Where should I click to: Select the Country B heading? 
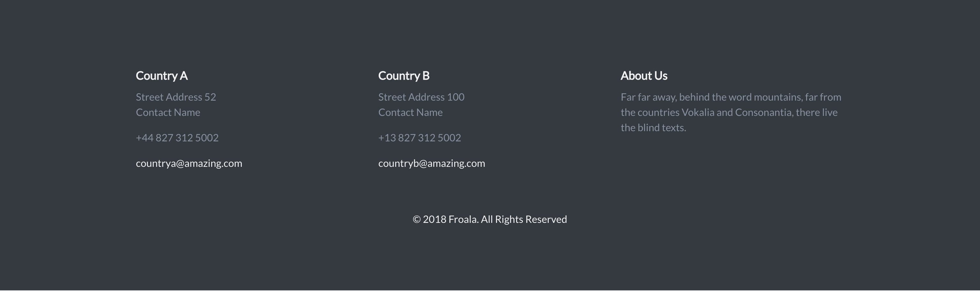tap(404, 75)
